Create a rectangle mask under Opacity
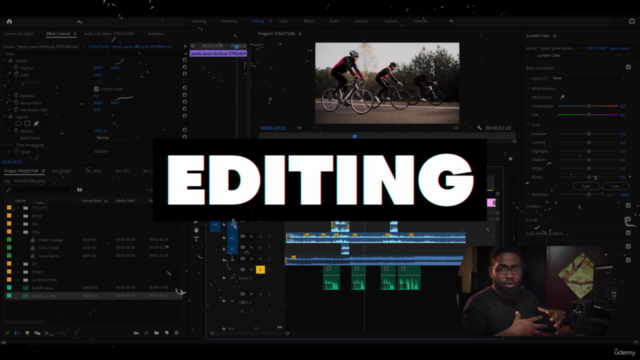The width and height of the screenshot is (640, 360). (27, 123)
